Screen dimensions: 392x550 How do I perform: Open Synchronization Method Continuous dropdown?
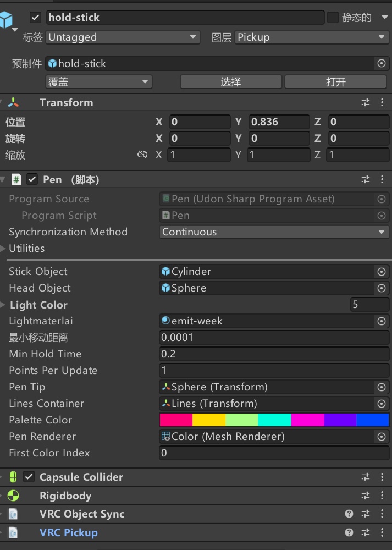pos(274,232)
